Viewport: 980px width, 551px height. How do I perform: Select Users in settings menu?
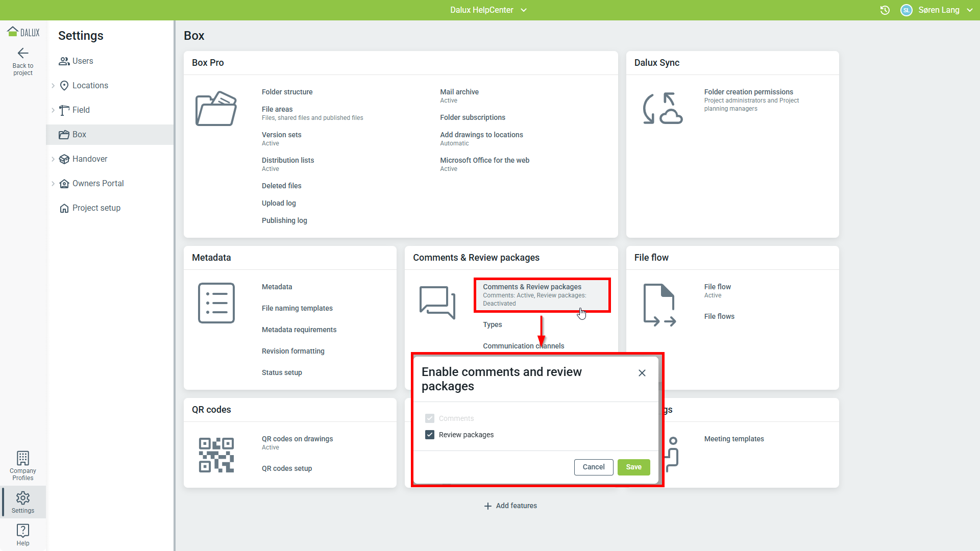[83, 61]
